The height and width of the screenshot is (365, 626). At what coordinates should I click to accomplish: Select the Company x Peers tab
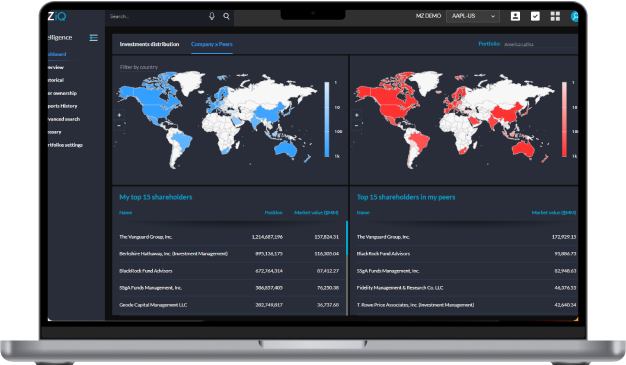pyautogui.click(x=212, y=44)
